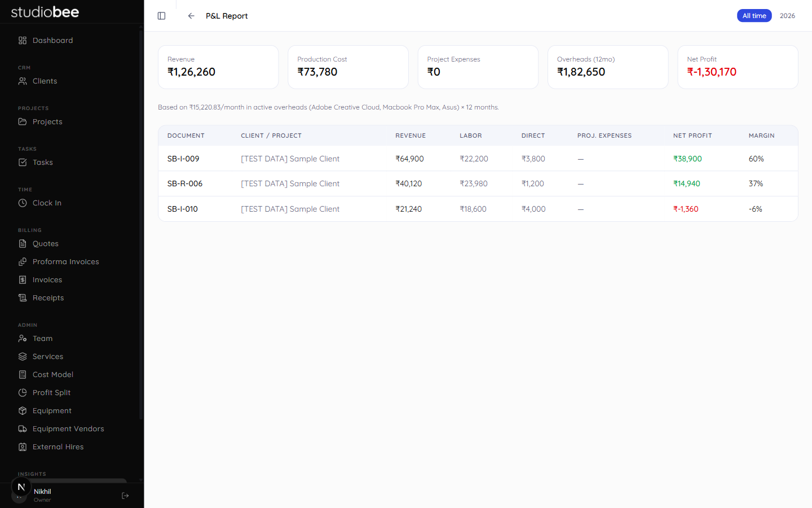Click the Production Cost card
Screen dimensions: 812x508
pyautogui.click(x=348, y=67)
